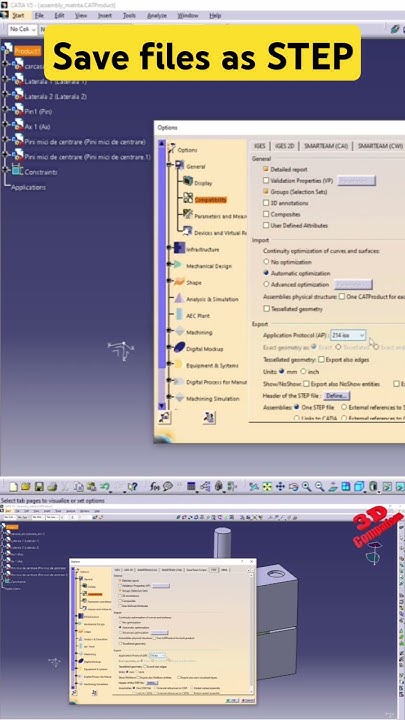Click the Digital Mockup category icon
The height and width of the screenshot is (720, 405).
pos(179,348)
